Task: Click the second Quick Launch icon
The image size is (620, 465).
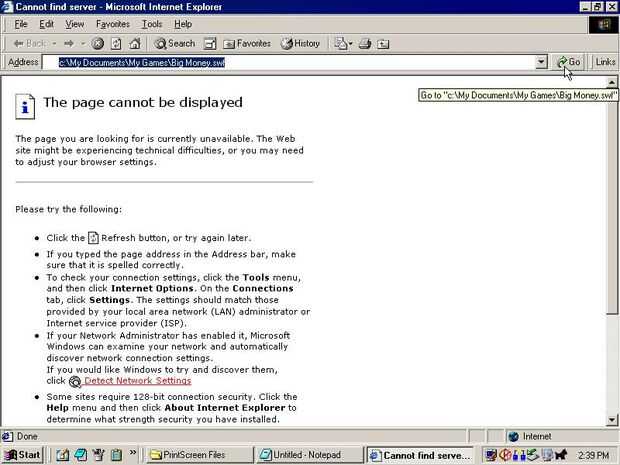Action: 81,455
